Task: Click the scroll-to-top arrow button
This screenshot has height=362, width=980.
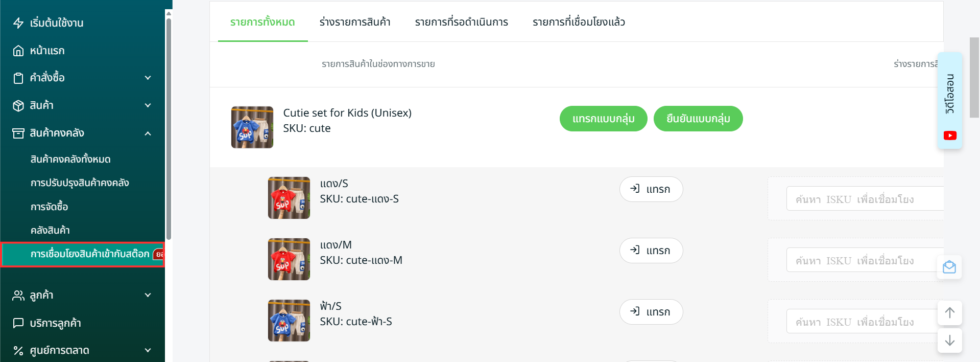Action: click(950, 313)
